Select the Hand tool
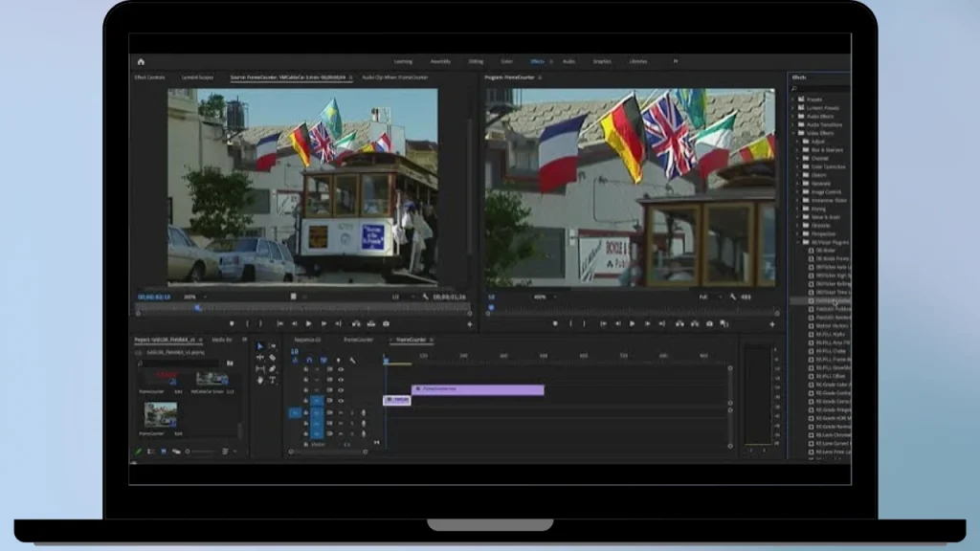 coord(260,381)
